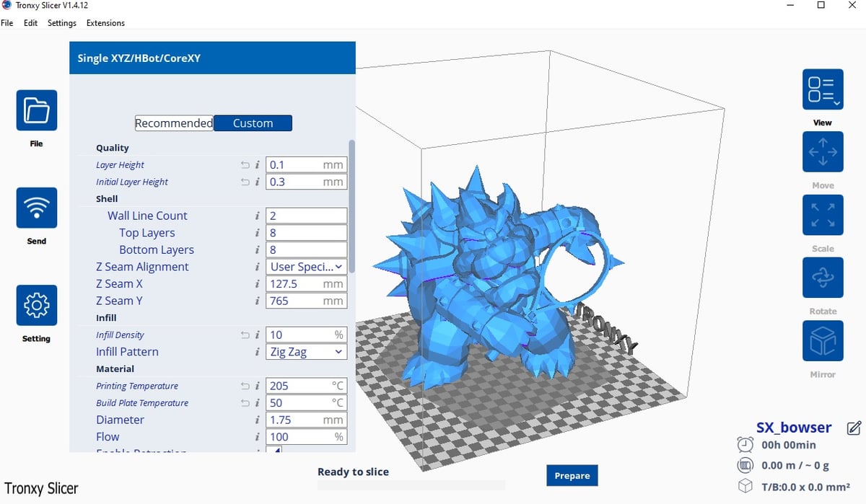Open the Setting gear icon
Viewport: 866px width, 504px height.
pyautogui.click(x=36, y=306)
